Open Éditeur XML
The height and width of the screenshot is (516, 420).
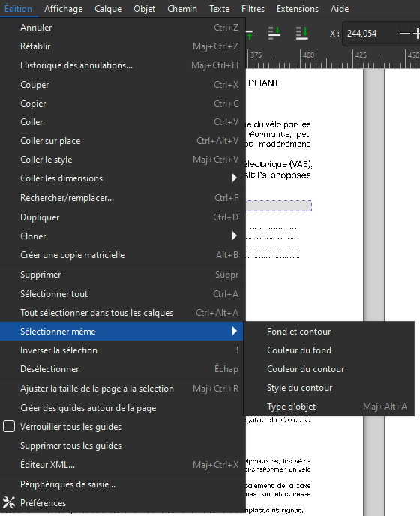[122, 465]
